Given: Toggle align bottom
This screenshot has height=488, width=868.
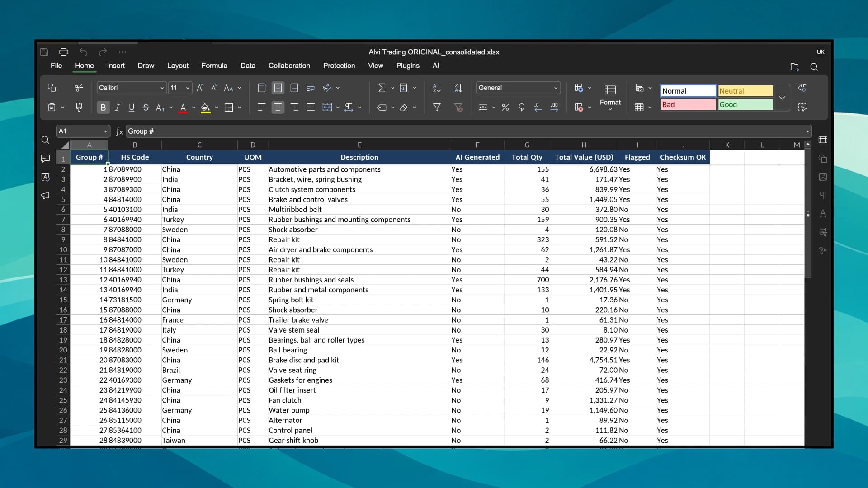Looking at the screenshot, I should 294,88.
